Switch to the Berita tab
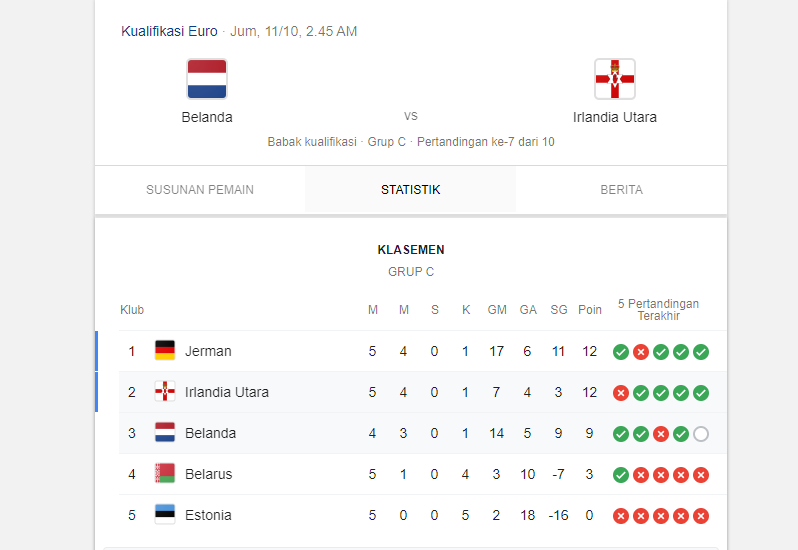 (621, 190)
